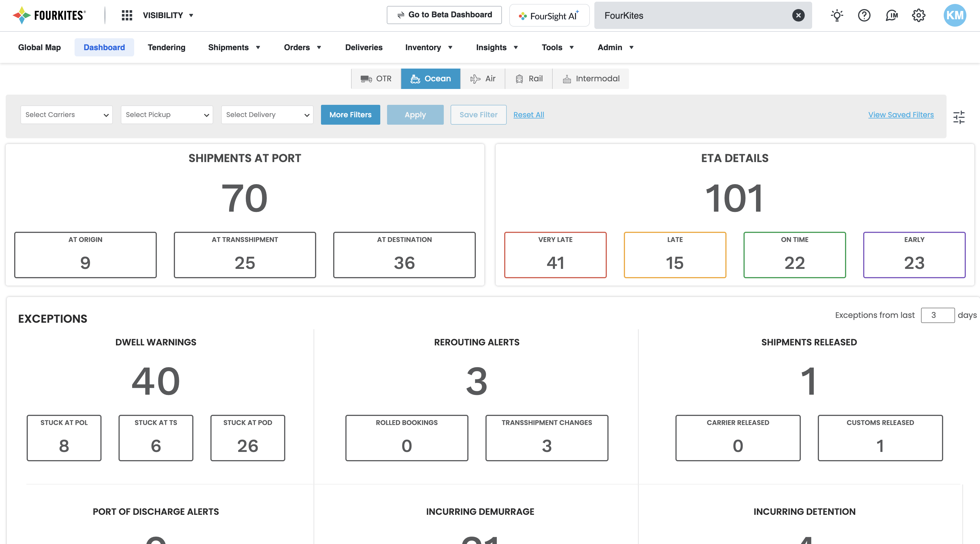Viewport: 980px width, 544px height.
Task: Click the Dwell Warnings total 40
Action: (x=156, y=381)
